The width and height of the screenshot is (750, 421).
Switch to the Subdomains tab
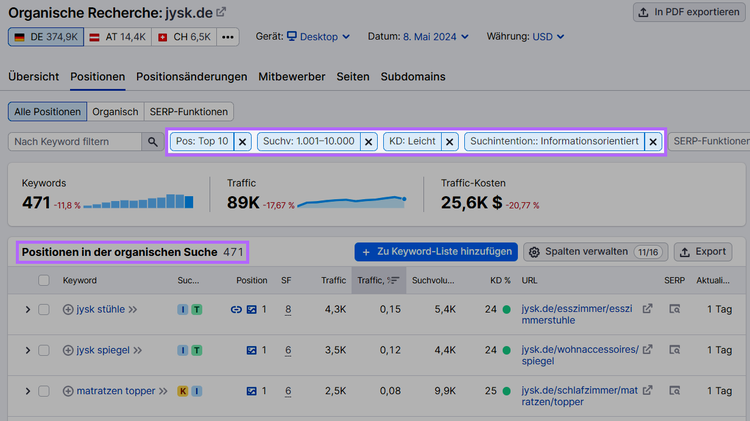point(413,77)
